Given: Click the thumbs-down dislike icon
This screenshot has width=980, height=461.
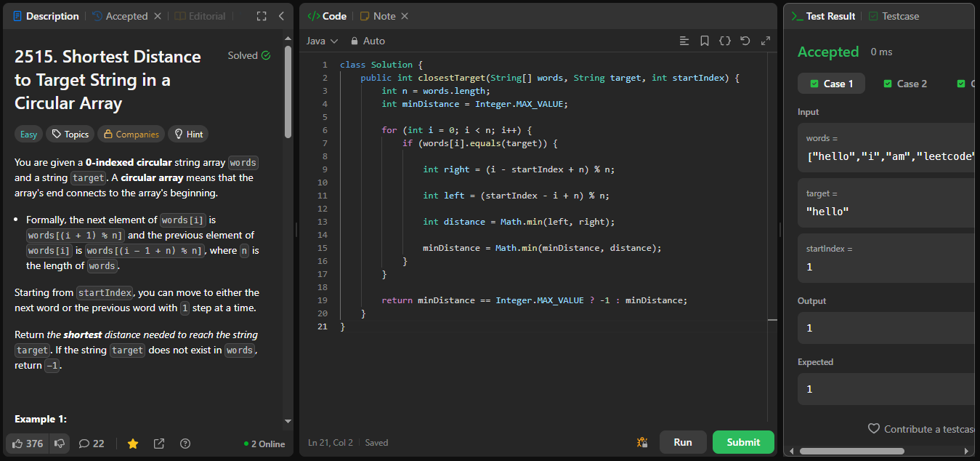Looking at the screenshot, I should click(x=60, y=444).
